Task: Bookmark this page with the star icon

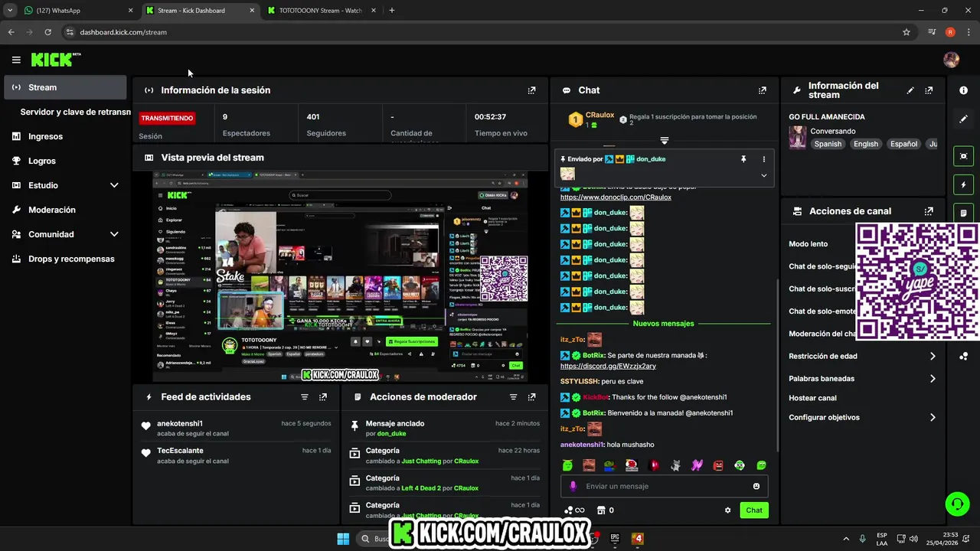Action: [906, 32]
